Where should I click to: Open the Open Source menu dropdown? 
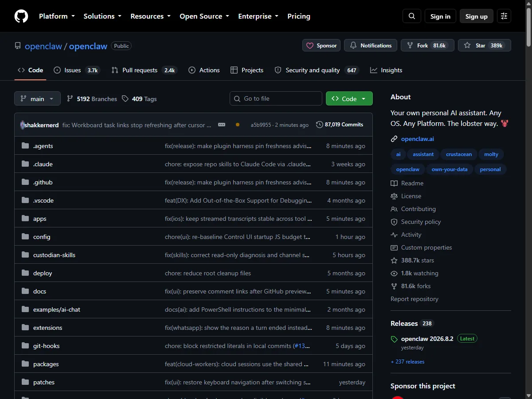(204, 16)
